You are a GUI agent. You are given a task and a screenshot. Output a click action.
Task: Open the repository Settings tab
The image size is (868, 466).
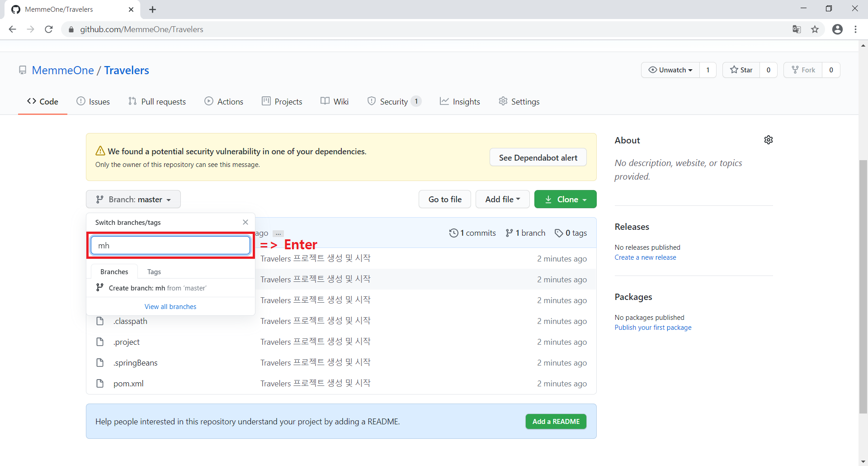coord(519,102)
